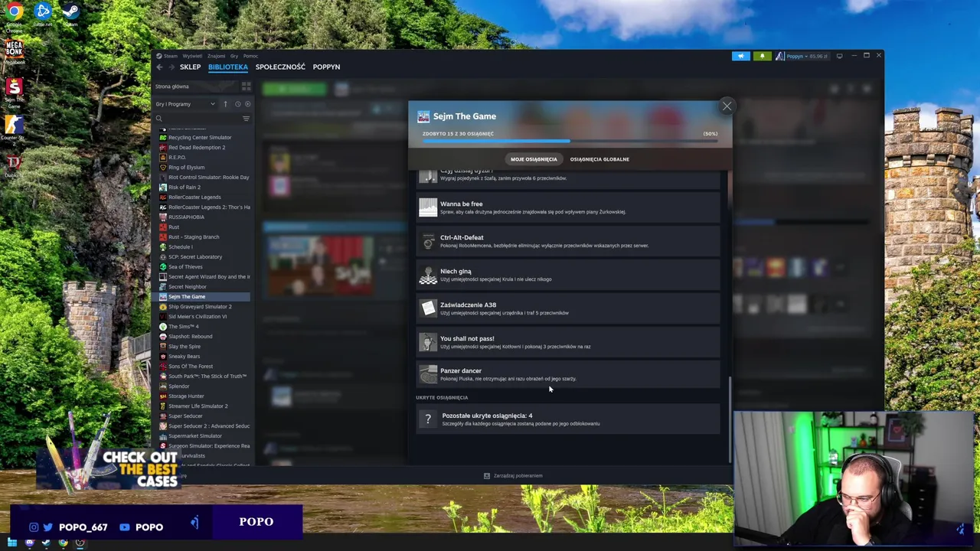Open Google Chrome desktop shortcut
Image resolution: width=980 pixels, height=551 pixels.
[x=14, y=16]
